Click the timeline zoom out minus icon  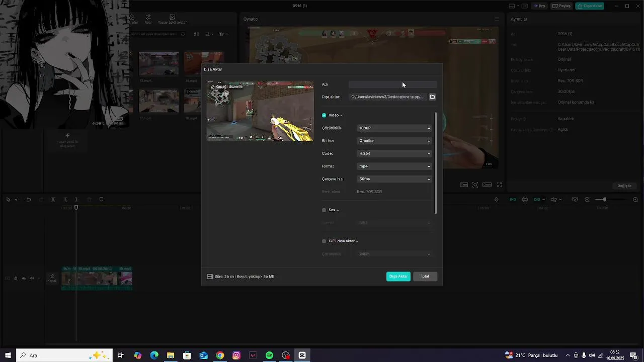[587, 200]
